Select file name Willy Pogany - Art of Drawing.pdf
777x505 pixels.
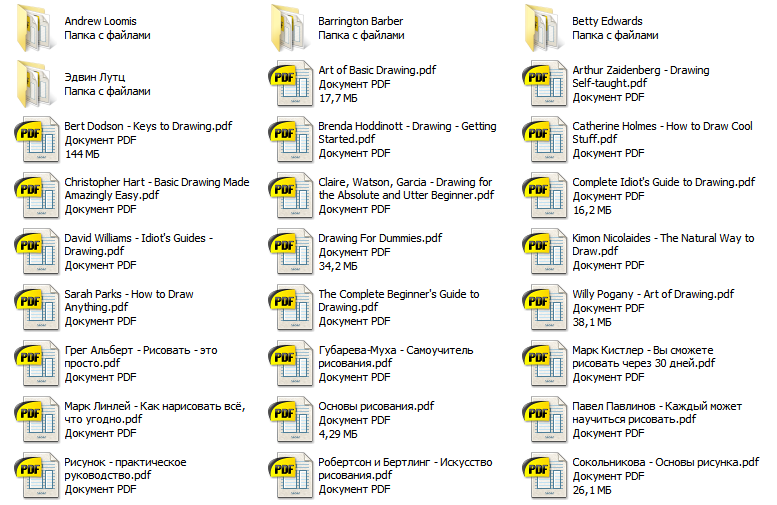coord(653,294)
